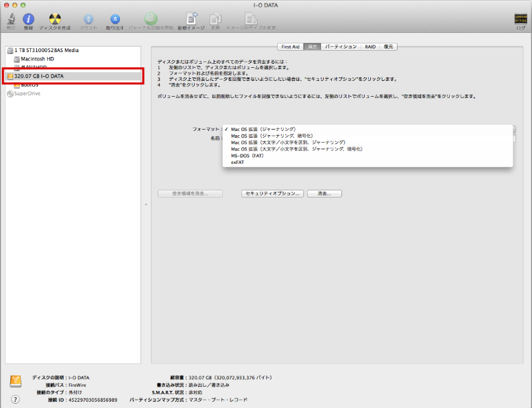Click the 情報 (Info) toolbar icon
532x408 pixels.
28,19
